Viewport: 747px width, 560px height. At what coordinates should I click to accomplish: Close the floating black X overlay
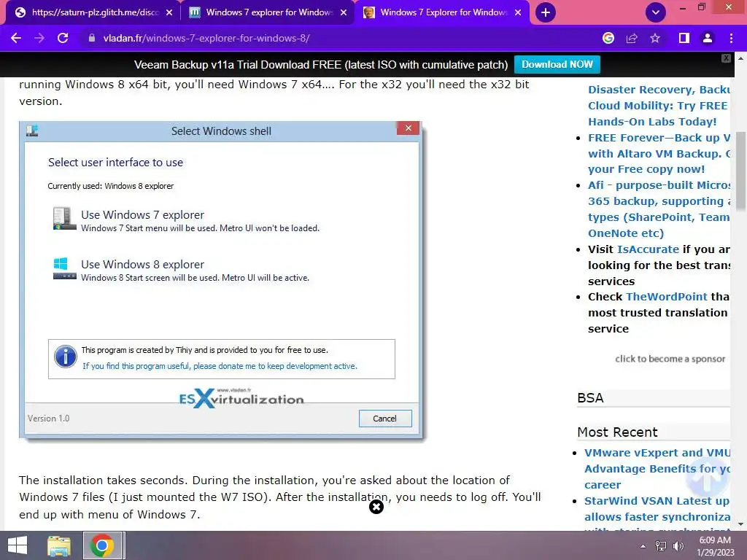pyautogui.click(x=376, y=507)
